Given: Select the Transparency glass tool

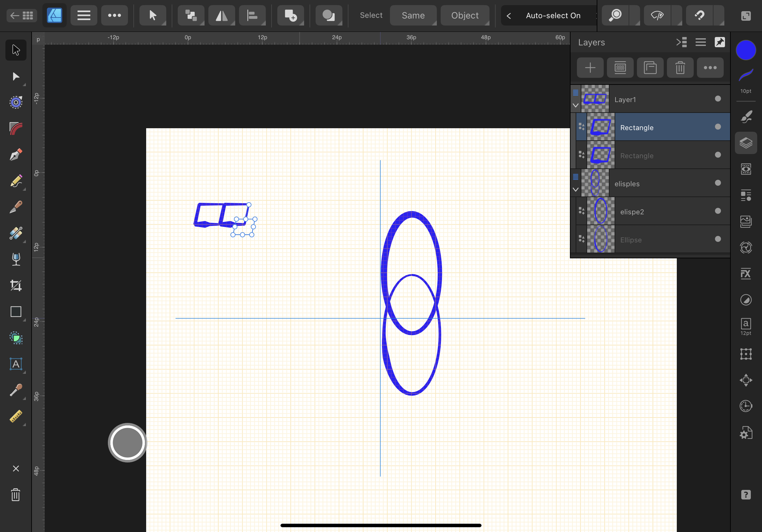Looking at the screenshot, I should tap(16, 259).
